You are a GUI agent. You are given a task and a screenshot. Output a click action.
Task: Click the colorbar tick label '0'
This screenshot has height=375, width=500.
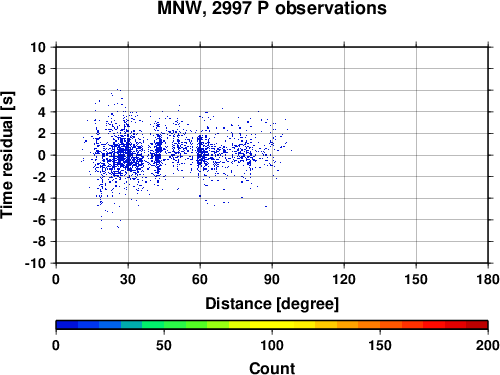point(56,345)
